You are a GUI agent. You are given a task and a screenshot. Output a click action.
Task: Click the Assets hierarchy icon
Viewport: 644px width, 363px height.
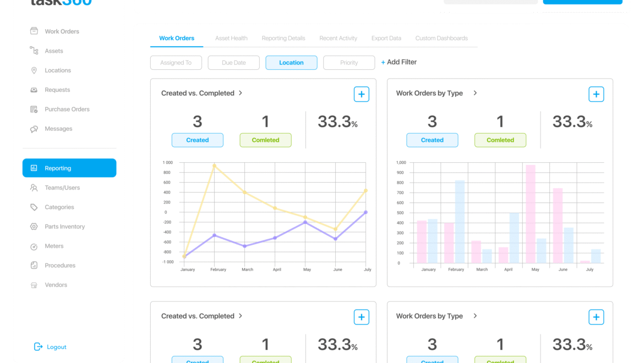[34, 51]
